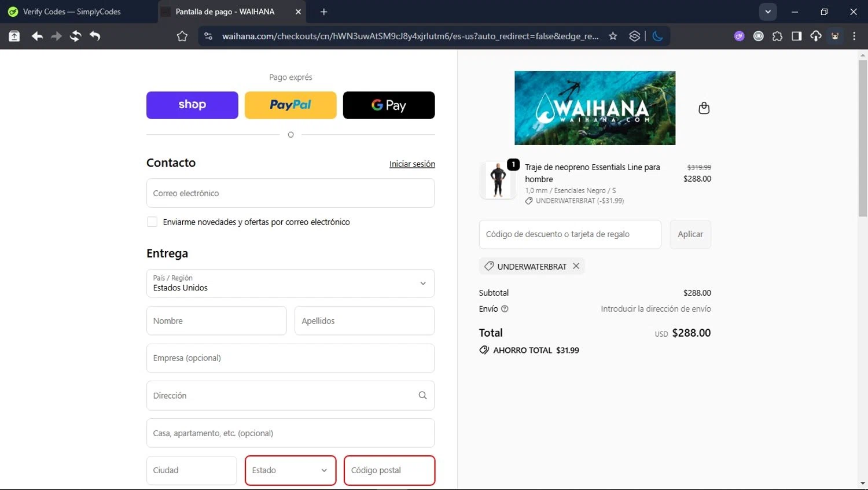
Task: Click the search icon in Dirección field
Action: click(x=422, y=396)
